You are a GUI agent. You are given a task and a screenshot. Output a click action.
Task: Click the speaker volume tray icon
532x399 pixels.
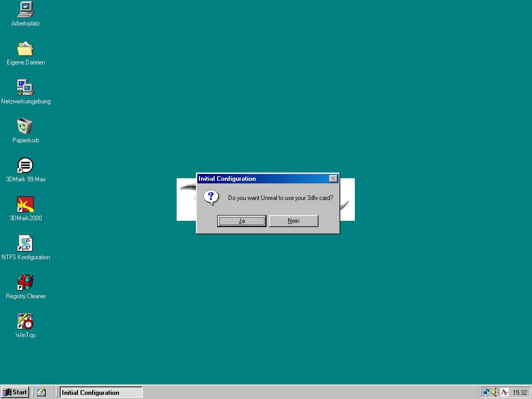pyautogui.click(x=495, y=393)
